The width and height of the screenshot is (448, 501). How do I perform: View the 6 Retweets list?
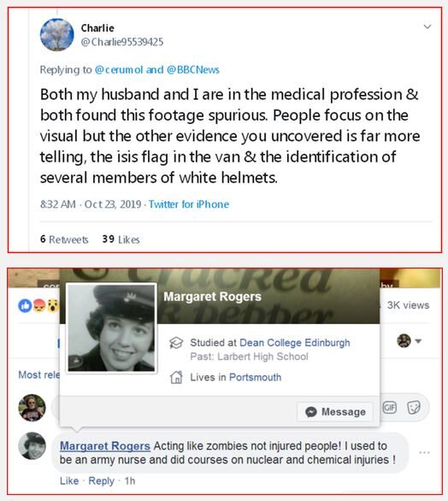[x=64, y=239]
